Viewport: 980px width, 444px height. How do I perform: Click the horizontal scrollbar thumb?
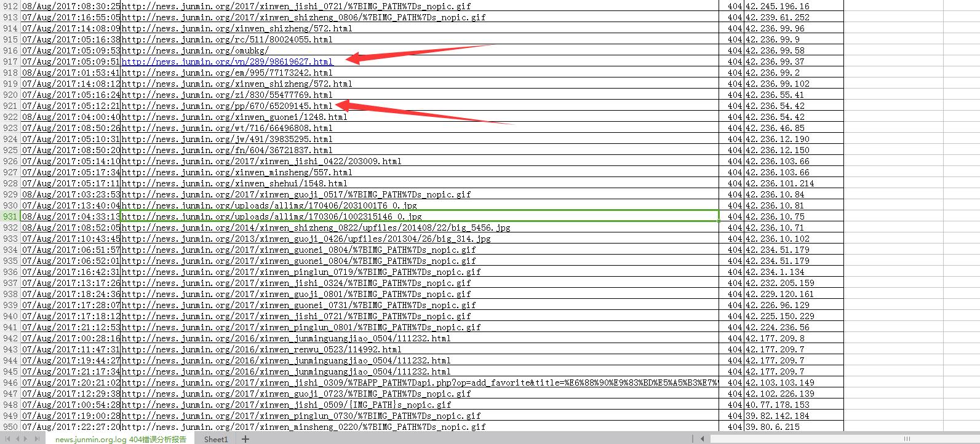906,439
